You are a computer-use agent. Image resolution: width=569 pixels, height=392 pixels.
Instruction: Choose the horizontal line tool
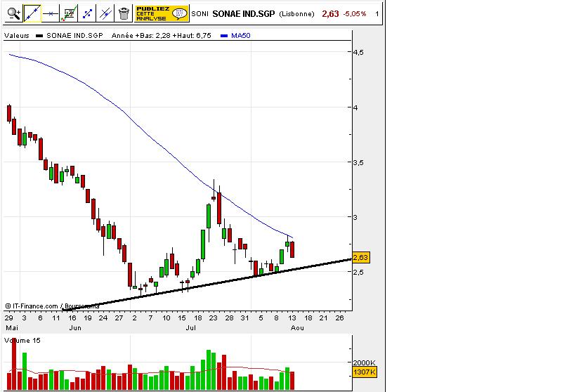coord(51,14)
